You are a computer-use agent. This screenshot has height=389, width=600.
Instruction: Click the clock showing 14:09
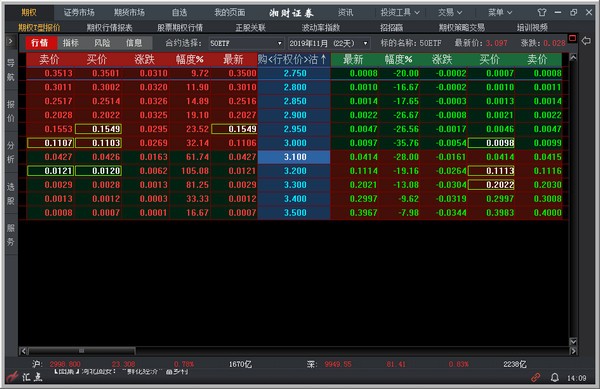pos(577,378)
